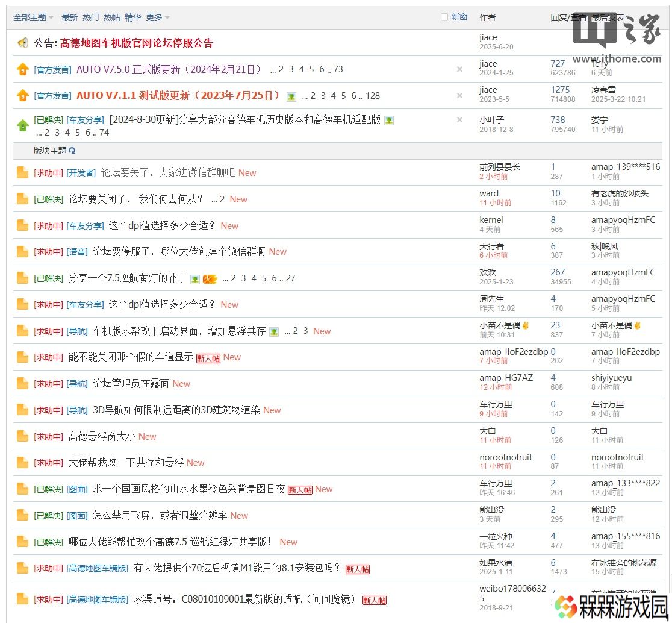Click the [语音] tag on 论坛要停服了 thread
The height and width of the screenshot is (623, 672).
[x=77, y=252]
